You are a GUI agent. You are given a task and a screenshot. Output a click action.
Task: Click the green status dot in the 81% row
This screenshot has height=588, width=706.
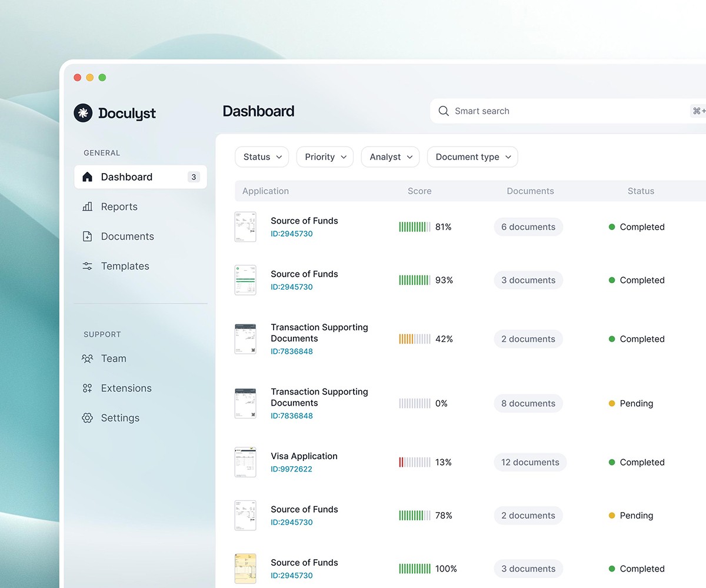(x=612, y=227)
